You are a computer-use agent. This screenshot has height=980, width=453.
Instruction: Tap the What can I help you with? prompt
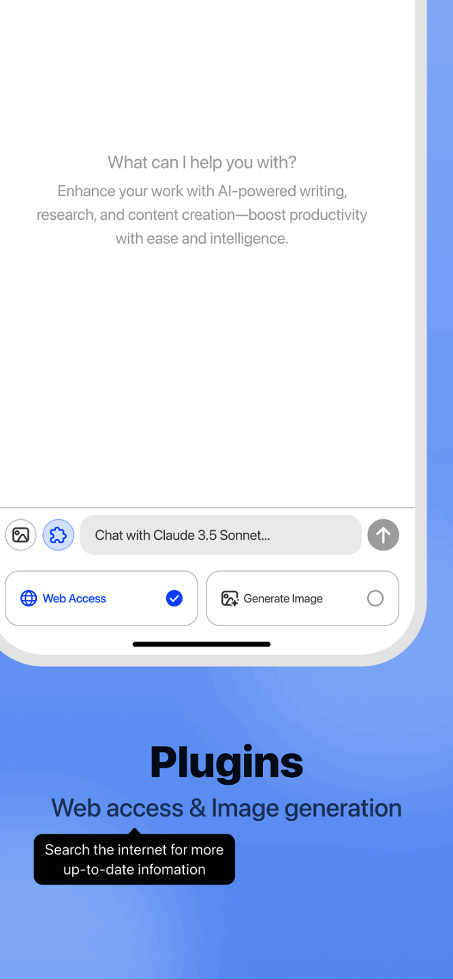point(202,163)
